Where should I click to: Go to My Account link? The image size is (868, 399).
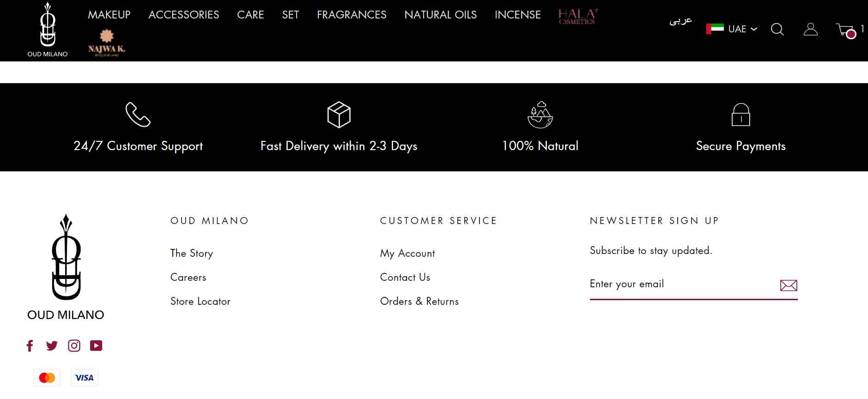click(407, 254)
